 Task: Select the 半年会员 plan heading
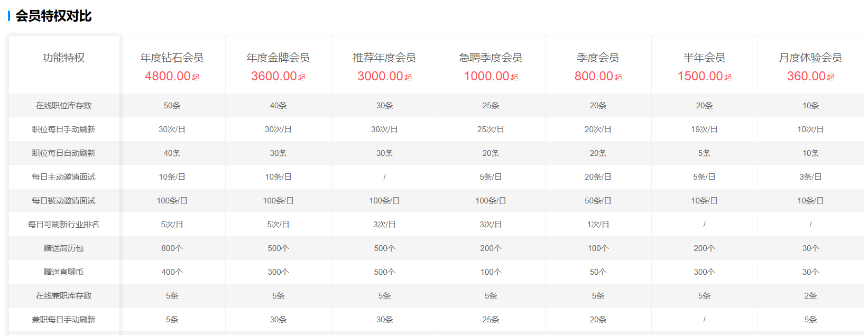pos(704,58)
